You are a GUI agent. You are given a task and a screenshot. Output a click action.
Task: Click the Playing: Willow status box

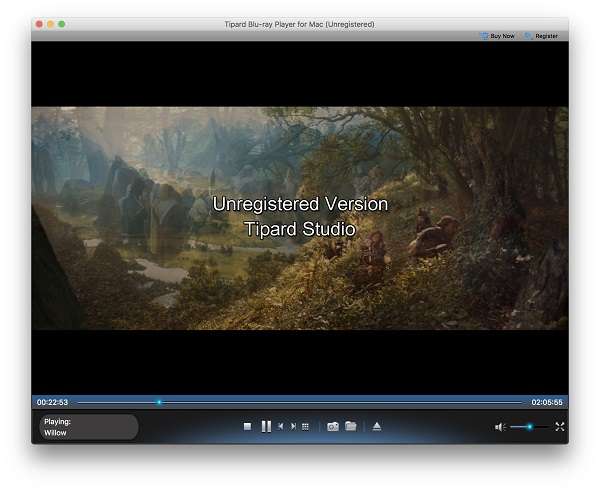pyautogui.click(x=88, y=427)
